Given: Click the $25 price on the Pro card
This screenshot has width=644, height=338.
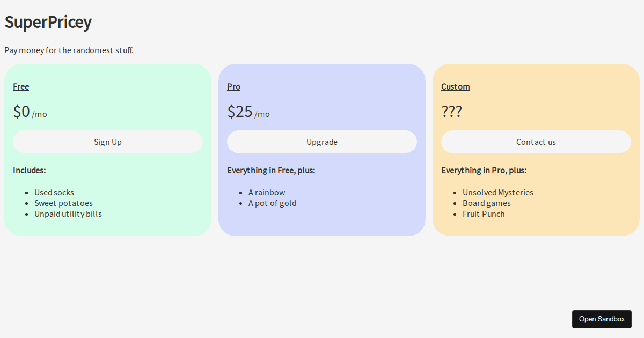Looking at the screenshot, I should point(239,112).
